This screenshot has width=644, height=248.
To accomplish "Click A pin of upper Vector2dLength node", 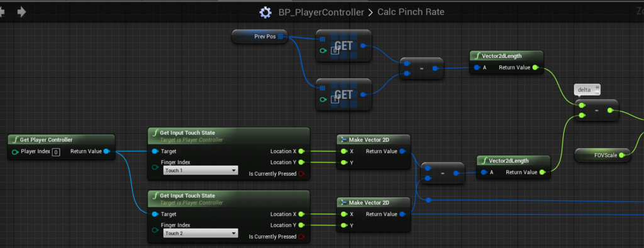I will (x=477, y=68).
